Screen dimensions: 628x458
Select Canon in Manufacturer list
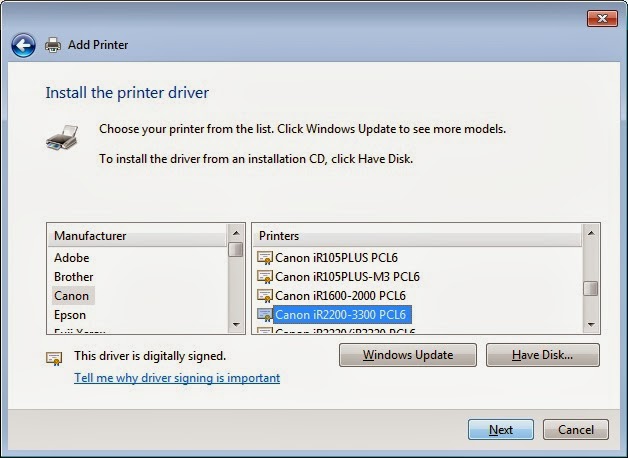coord(72,296)
